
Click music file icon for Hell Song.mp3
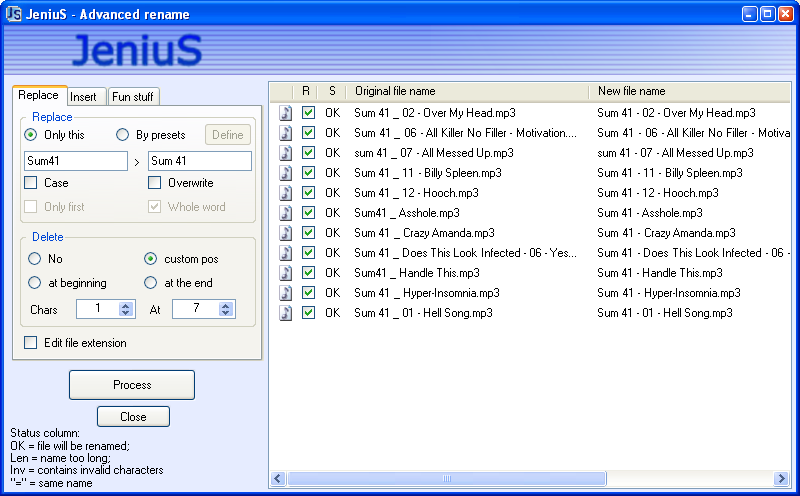[286, 313]
